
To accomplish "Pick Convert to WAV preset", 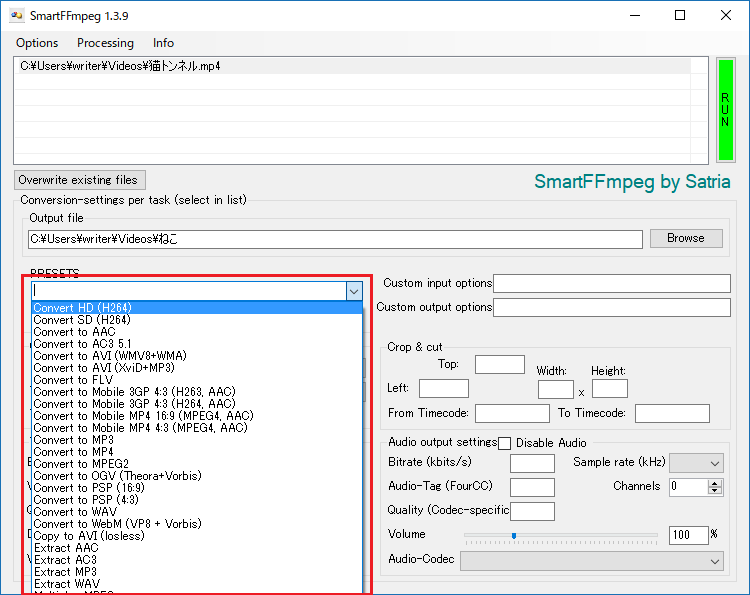I will pos(197,512).
